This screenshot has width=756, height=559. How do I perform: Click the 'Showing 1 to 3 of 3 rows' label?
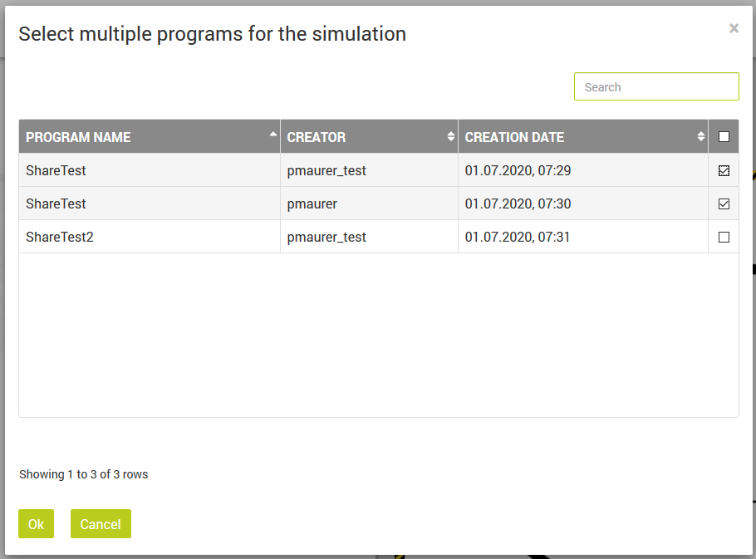click(83, 474)
